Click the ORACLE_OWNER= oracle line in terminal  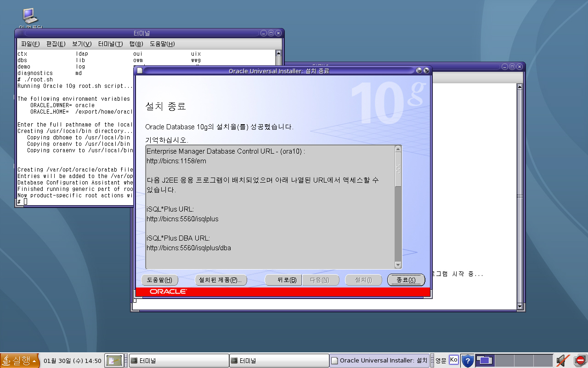(x=62, y=105)
